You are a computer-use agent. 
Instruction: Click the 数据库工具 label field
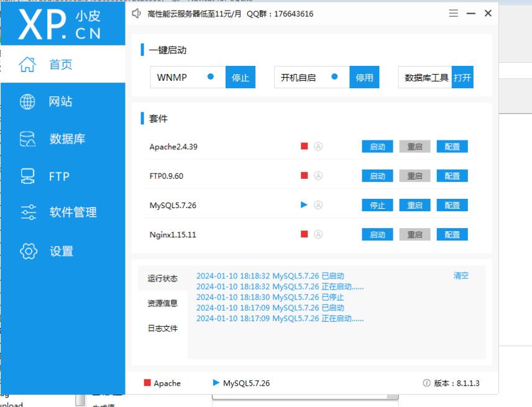(x=425, y=77)
